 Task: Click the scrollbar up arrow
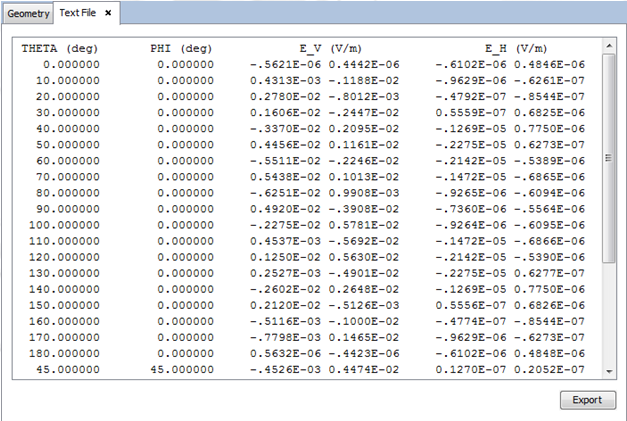608,46
